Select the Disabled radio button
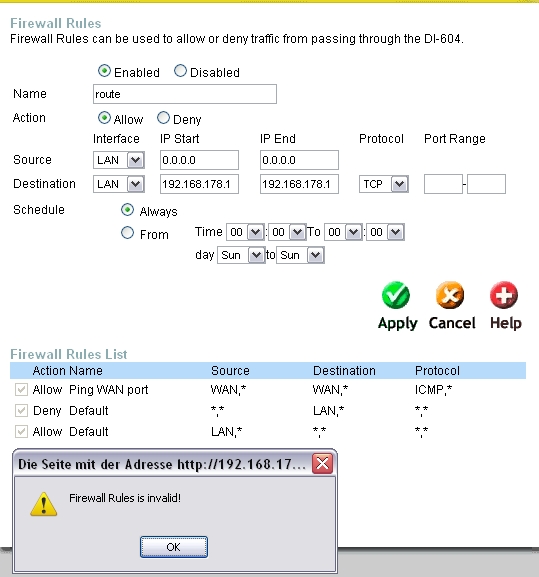The height and width of the screenshot is (577, 539). pos(180,71)
